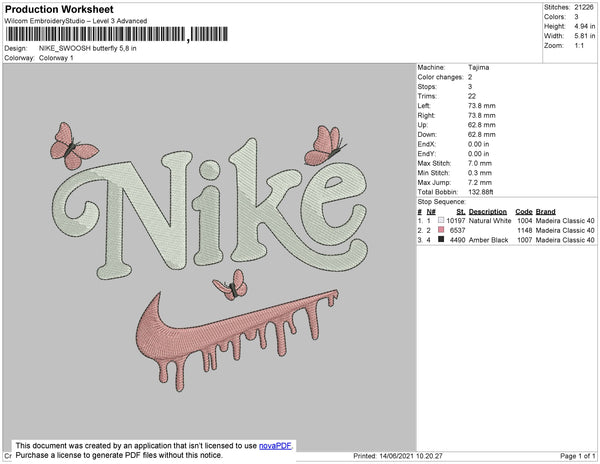Click the Total Bobbin value '132.88ft'
Screen dimensions: 600x464
coord(481,192)
